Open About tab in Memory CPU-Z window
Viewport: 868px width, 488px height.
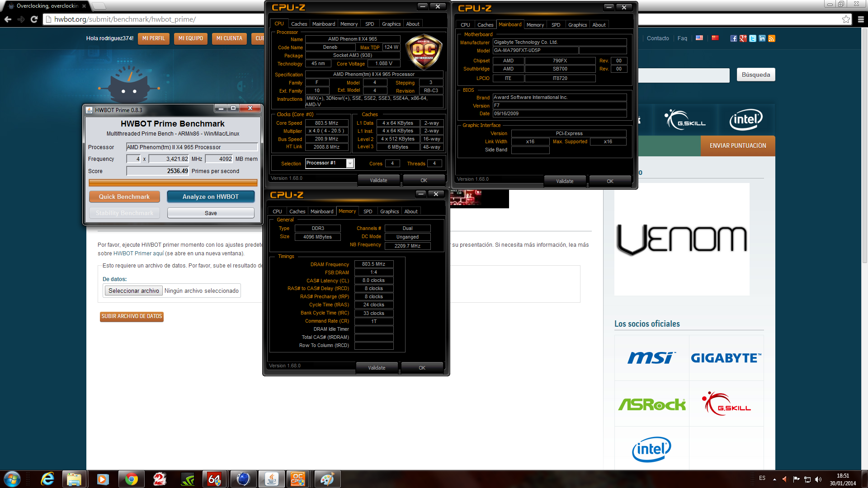pos(410,211)
